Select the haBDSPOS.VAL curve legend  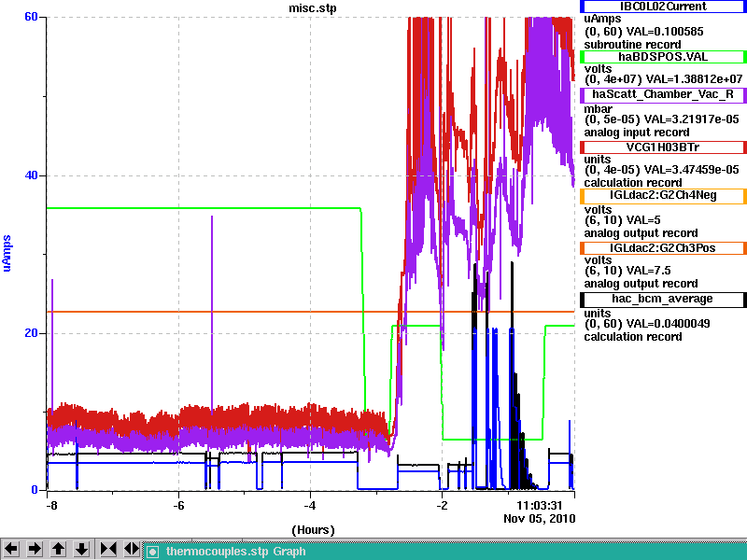click(663, 57)
